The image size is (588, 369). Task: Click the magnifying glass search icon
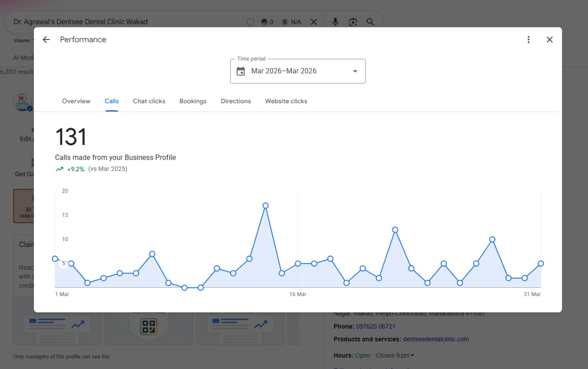coord(370,22)
